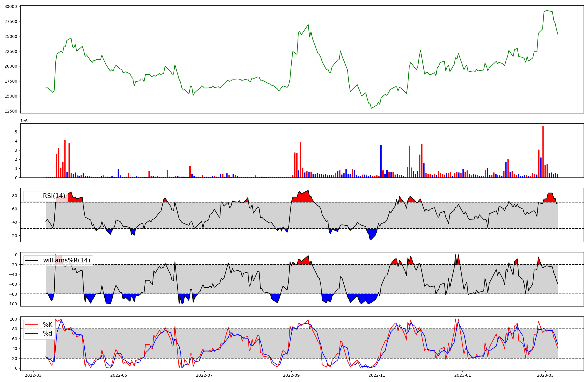Click the 30000 price axis label
588x382 pixels.
[11, 6]
